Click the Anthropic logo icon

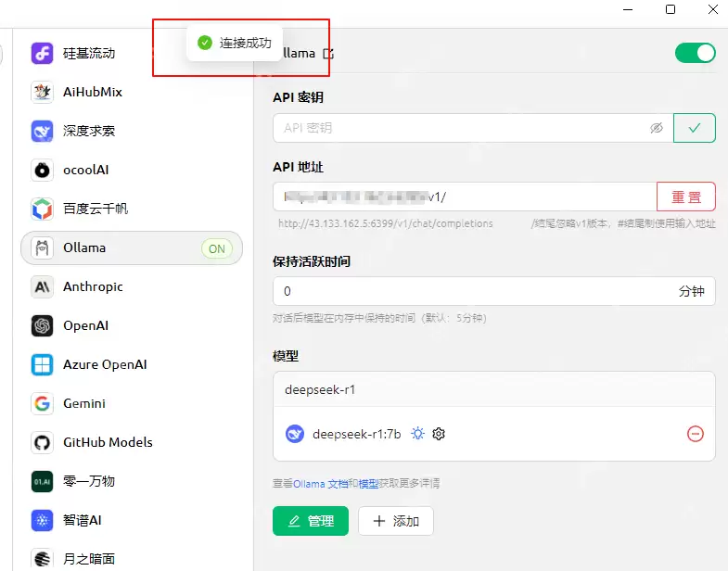click(42, 287)
